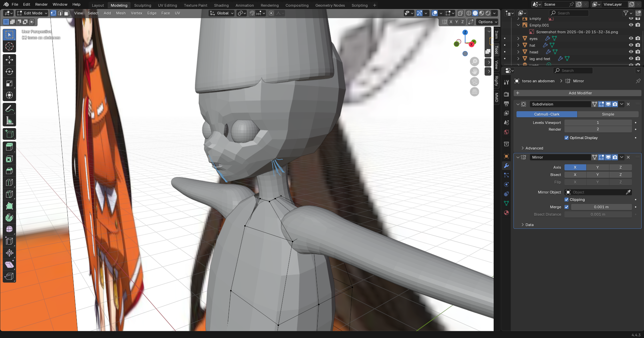Switch to the Sculpting workspace tab

[143, 5]
